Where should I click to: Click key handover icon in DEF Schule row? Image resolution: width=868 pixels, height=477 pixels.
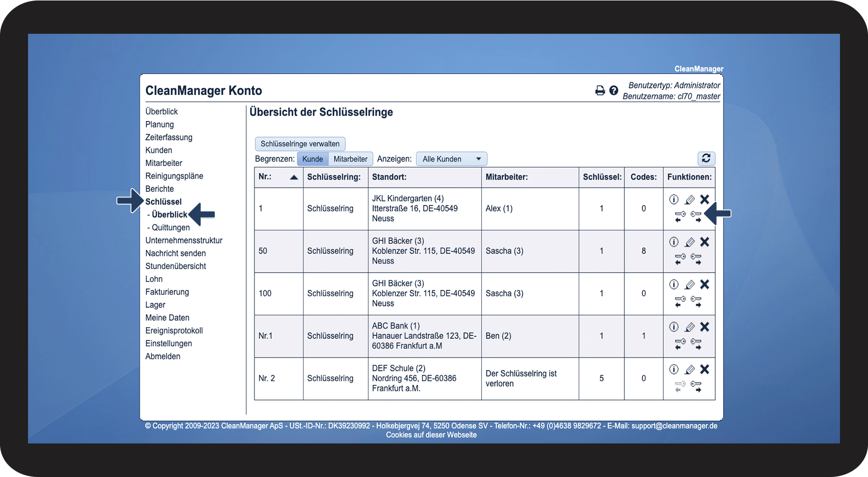tap(696, 387)
